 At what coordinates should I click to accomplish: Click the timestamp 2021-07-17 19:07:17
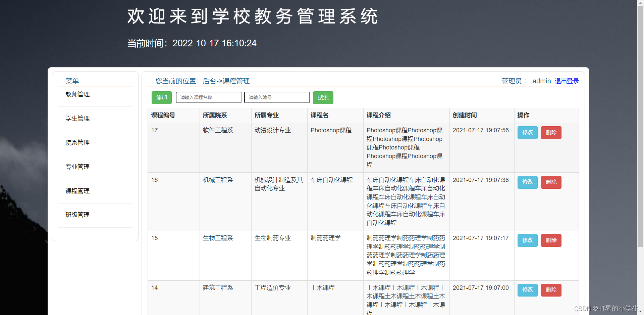481,238
